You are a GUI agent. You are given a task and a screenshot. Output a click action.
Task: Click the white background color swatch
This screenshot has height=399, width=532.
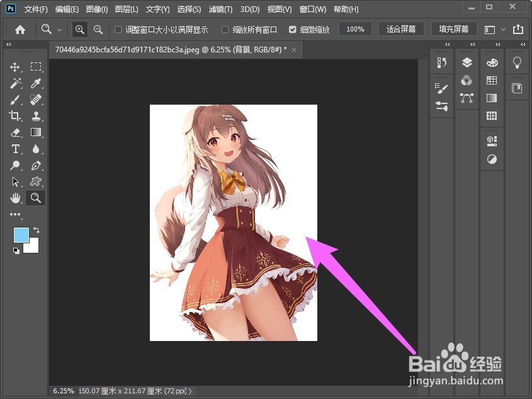[33, 247]
